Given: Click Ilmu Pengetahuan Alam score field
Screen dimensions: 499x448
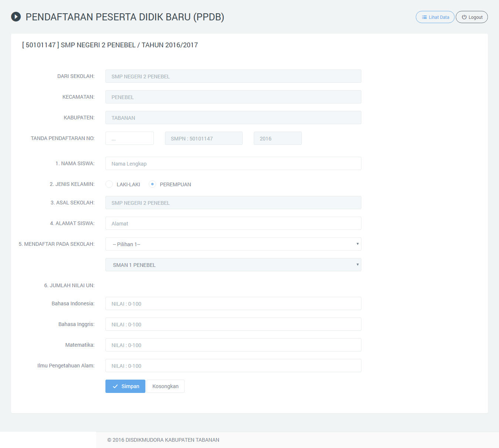Looking at the screenshot, I should 233,366.
